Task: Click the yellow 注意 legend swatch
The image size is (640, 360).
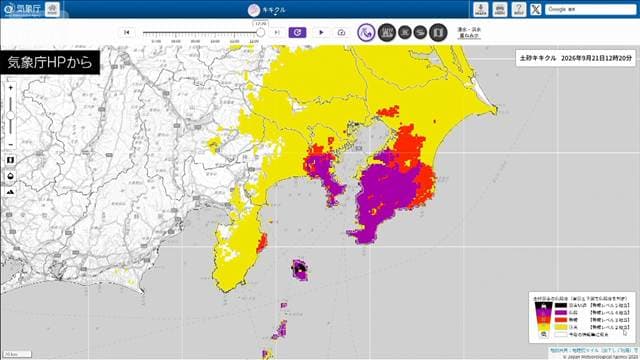Action: point(561,327)
